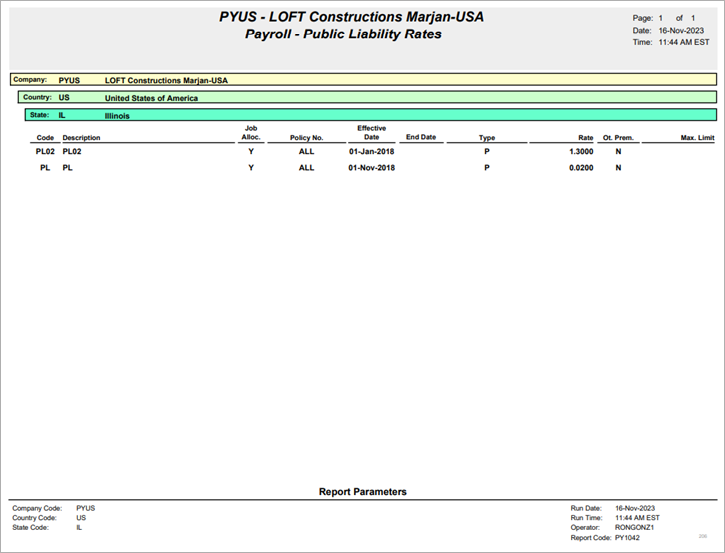
Task: Click the header time '11:44 AM EST'
Action: tap(684, 42)
